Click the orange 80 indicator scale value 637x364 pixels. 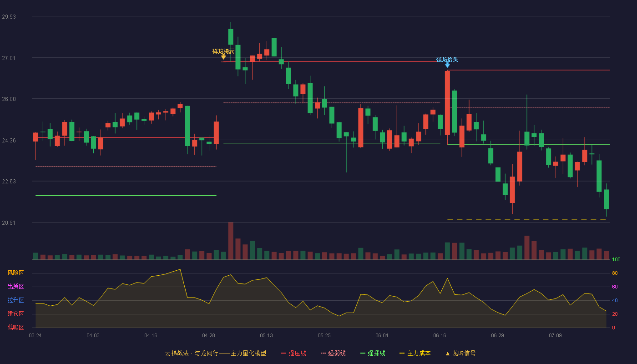tap(615, 273)
